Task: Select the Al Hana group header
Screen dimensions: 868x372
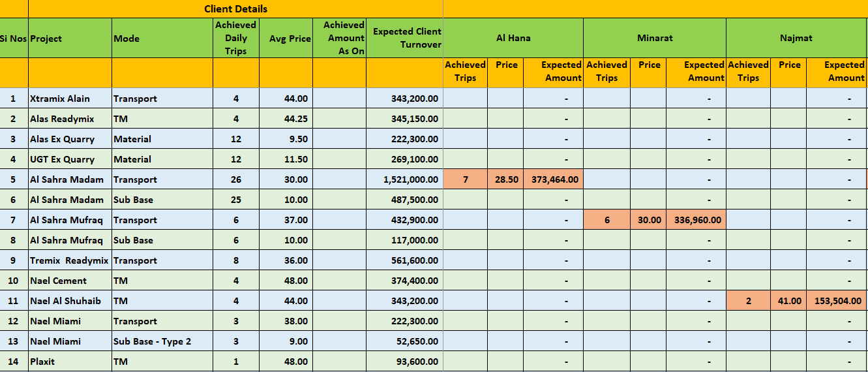Action: (x=513, y=38)
